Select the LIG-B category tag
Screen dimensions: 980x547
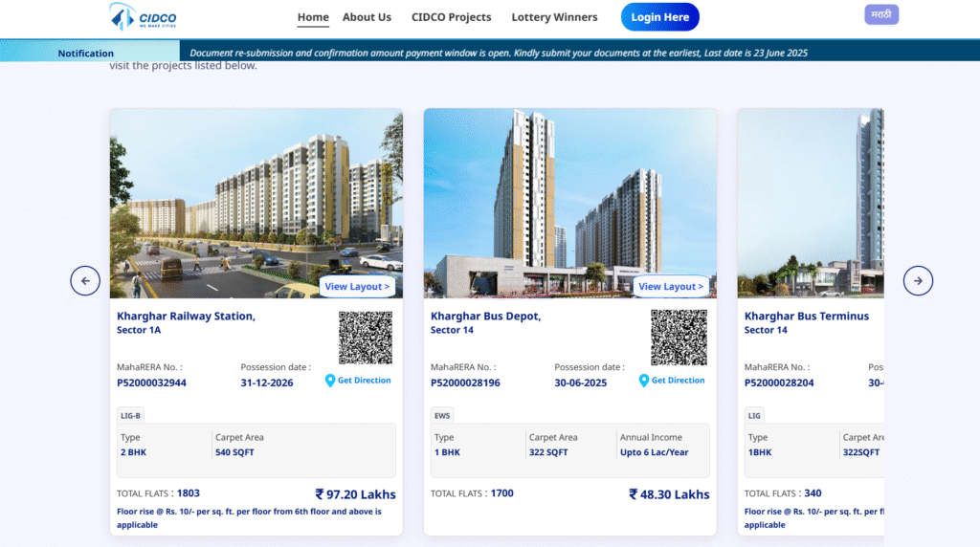click(x=130, y=416)
